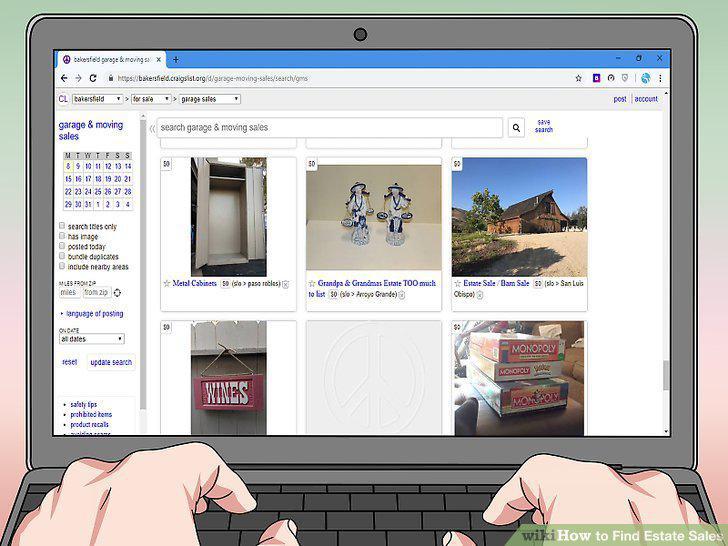Open the prohibited items link
The image size is (728, 546).
91,415
